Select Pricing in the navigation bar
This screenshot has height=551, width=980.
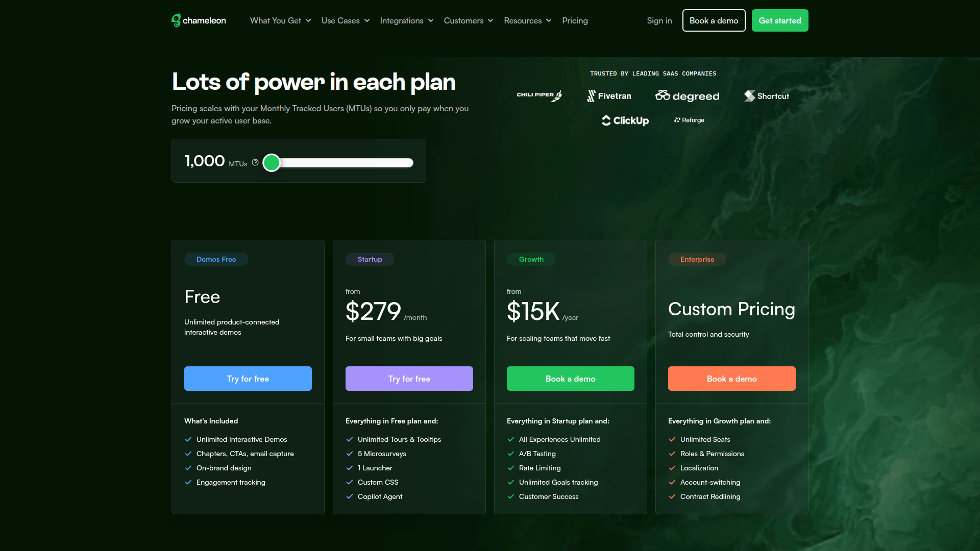pos(575,20)
